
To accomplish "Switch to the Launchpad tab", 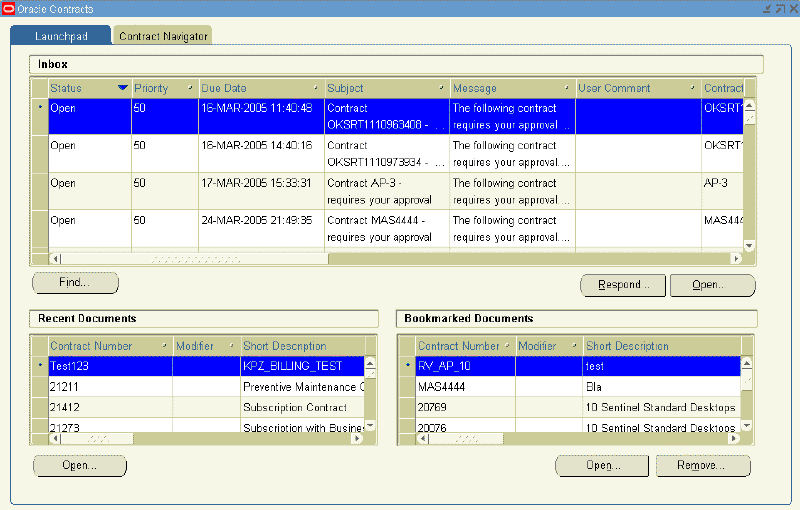I will (61, 36).
